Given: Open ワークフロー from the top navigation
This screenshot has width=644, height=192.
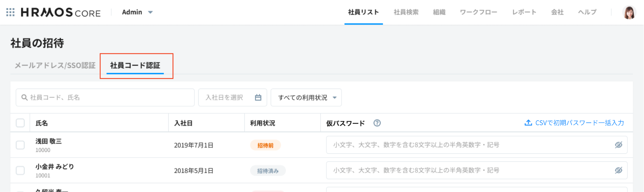Looking at the screenshot, I should click(479, 12).
